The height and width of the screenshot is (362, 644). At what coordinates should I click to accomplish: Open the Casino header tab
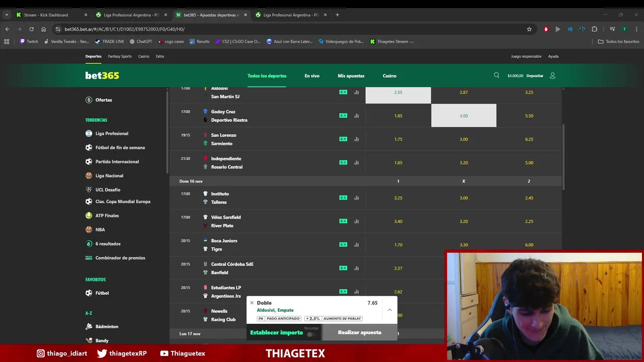(x=389, y=76)
